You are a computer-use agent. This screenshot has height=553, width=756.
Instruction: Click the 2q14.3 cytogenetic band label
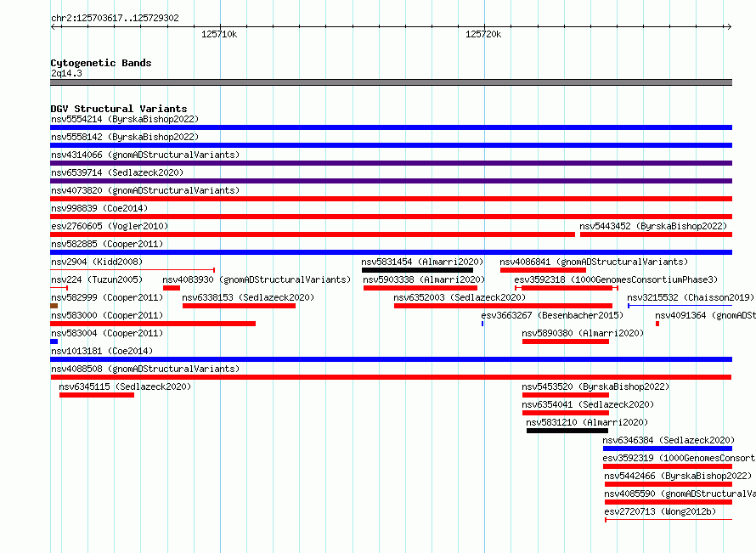tap(66, 73)
